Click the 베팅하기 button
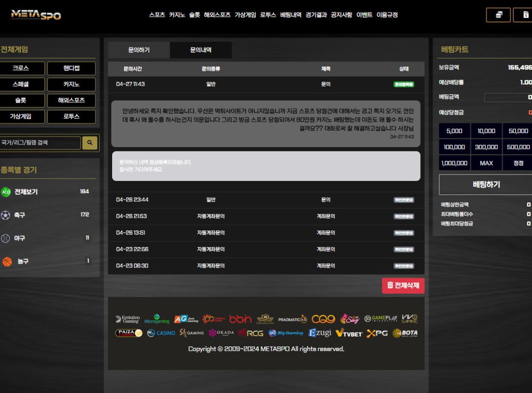This screenshot has height=393, width=532. 486,185
